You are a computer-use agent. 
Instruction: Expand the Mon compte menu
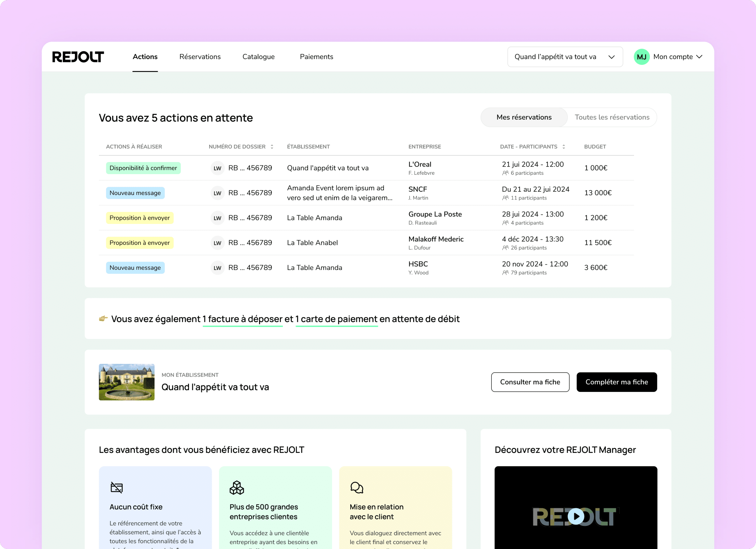[678, 57]
